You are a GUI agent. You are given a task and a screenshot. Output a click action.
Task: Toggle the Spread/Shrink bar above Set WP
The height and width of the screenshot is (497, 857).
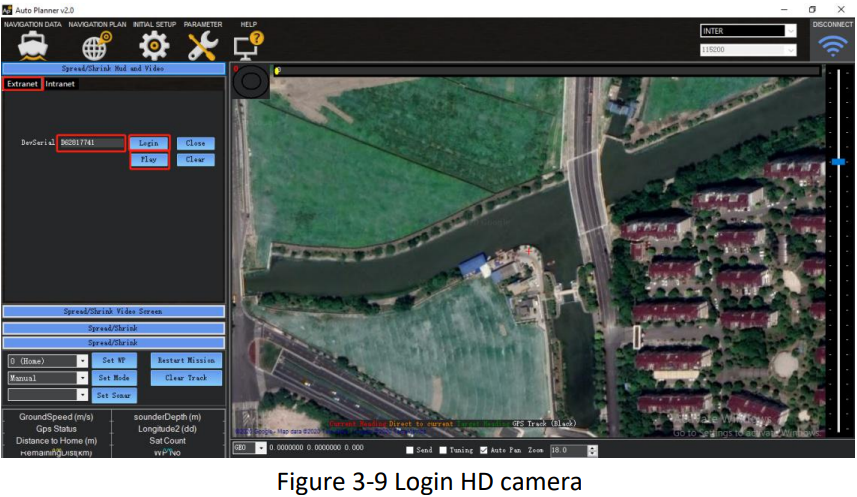114,343
